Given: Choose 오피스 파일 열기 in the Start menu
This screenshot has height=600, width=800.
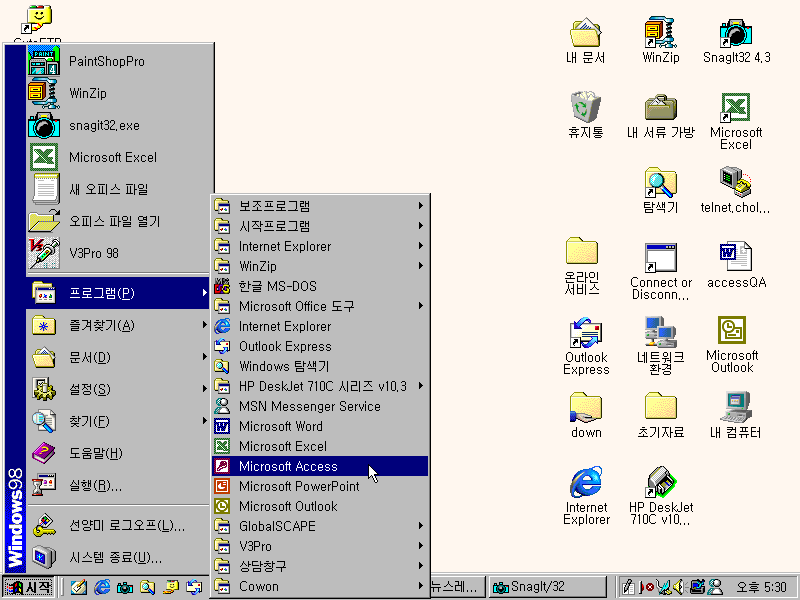Looking at the screenshot, I should 118,221.
